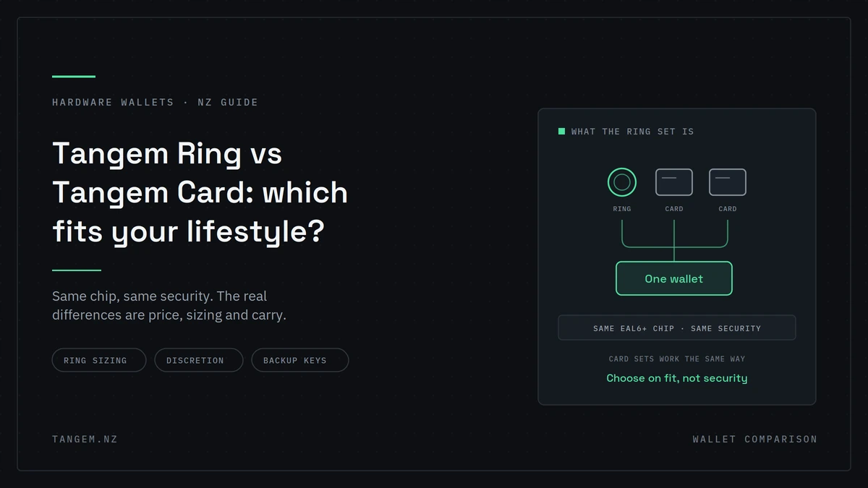Click the What The Ring Set Is heading
This screenshot has width=868, height=488.
pos(632,132)
